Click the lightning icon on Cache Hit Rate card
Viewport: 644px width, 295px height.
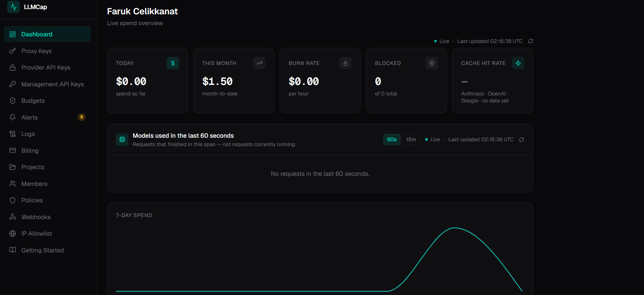pos(518,63)
